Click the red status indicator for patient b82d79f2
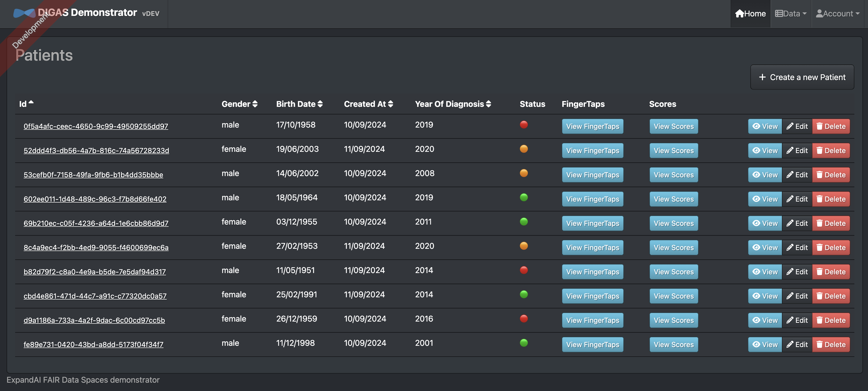 pos(523,270)
